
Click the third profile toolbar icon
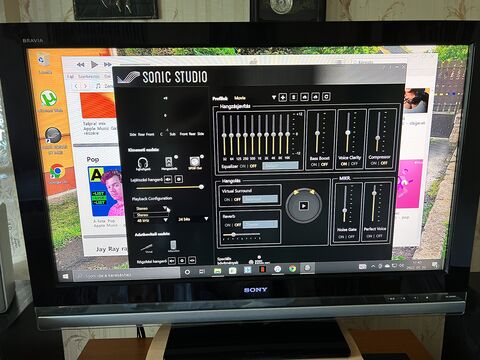(x=304, y=97)
